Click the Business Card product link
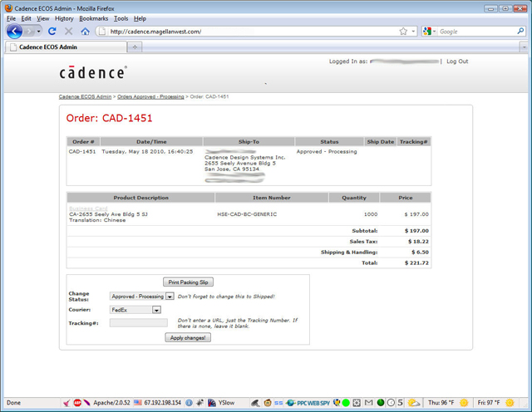The image size is (532, 412). 88,208
